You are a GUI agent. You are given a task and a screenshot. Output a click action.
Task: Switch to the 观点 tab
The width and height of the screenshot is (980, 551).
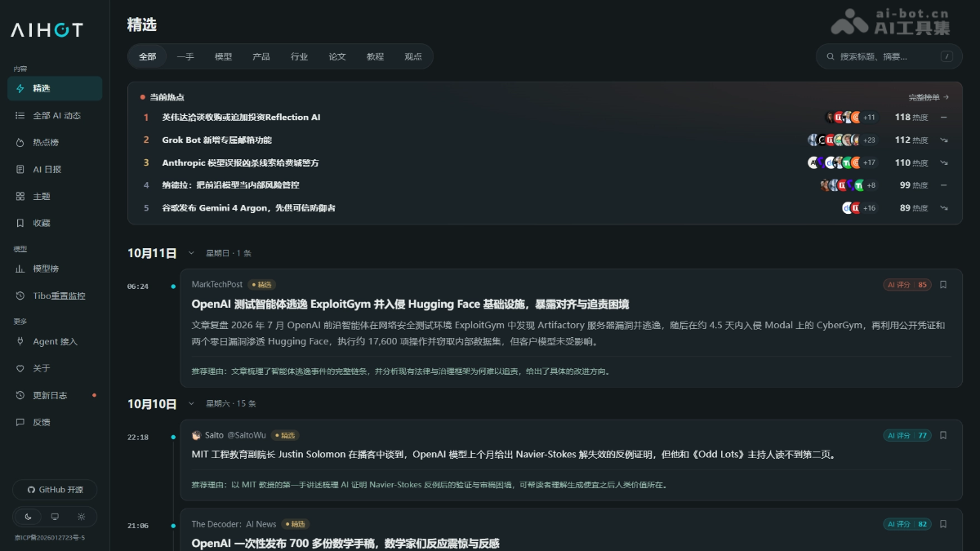click(413, 56)
